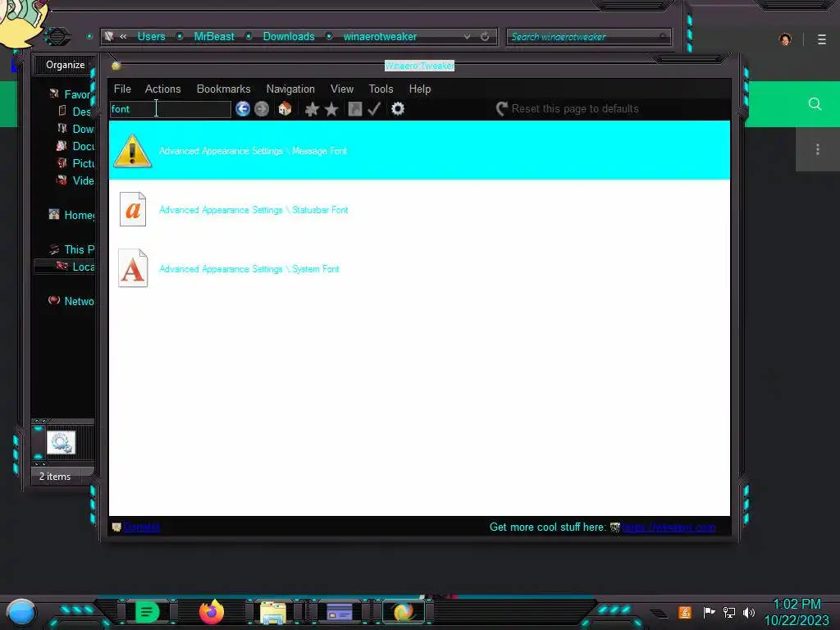This screenshot has height=630, width=840.
Task: Click the 'font' search box in Winaero Tweaker
Action: point(171,109)
